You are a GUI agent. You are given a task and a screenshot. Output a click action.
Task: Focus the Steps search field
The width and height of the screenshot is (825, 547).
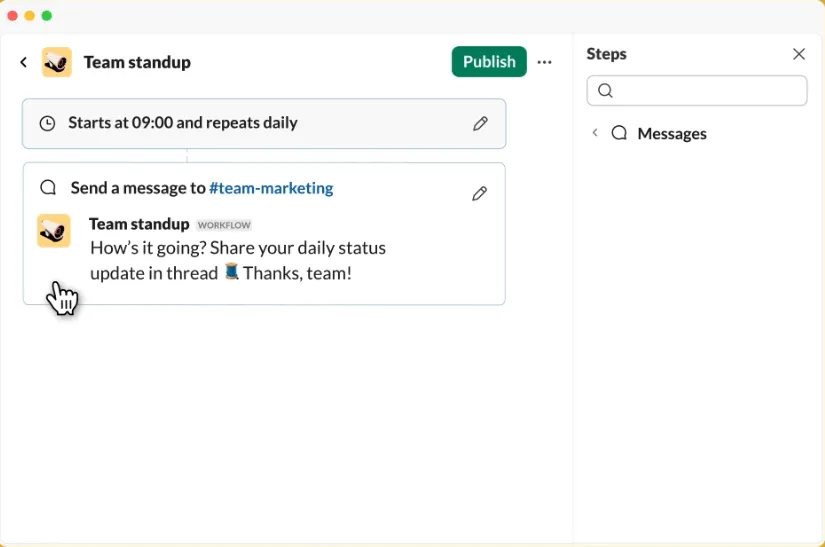coord(697,90)
